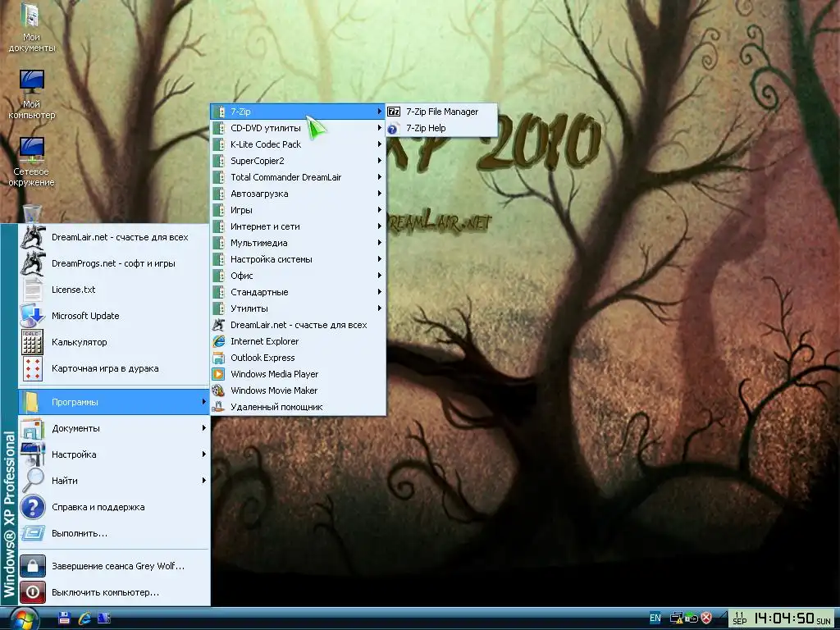The height and width of the screenshot is (630, 840).
Task: Click the red X tray icon
Action: [706, 619]
